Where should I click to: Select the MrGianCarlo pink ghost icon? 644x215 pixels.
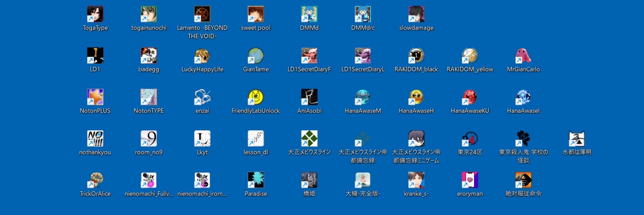(x=523, y=55)
